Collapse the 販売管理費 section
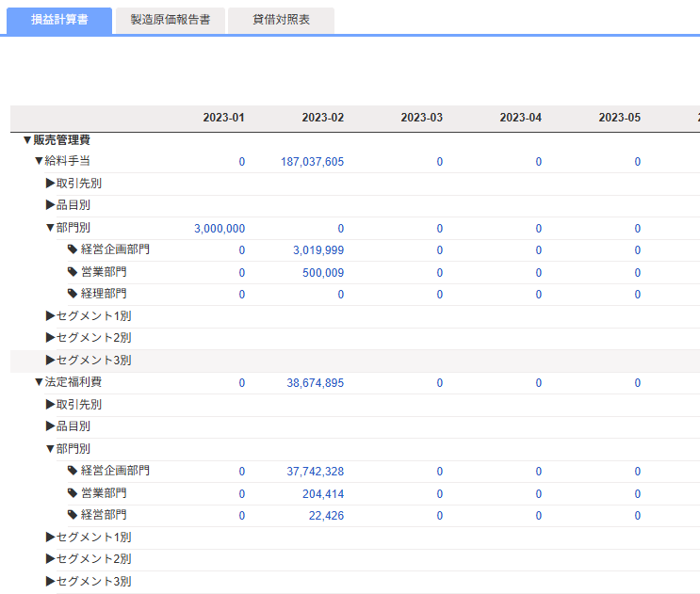This screenshot has height=594, width=700. click(x=27, y=140)
